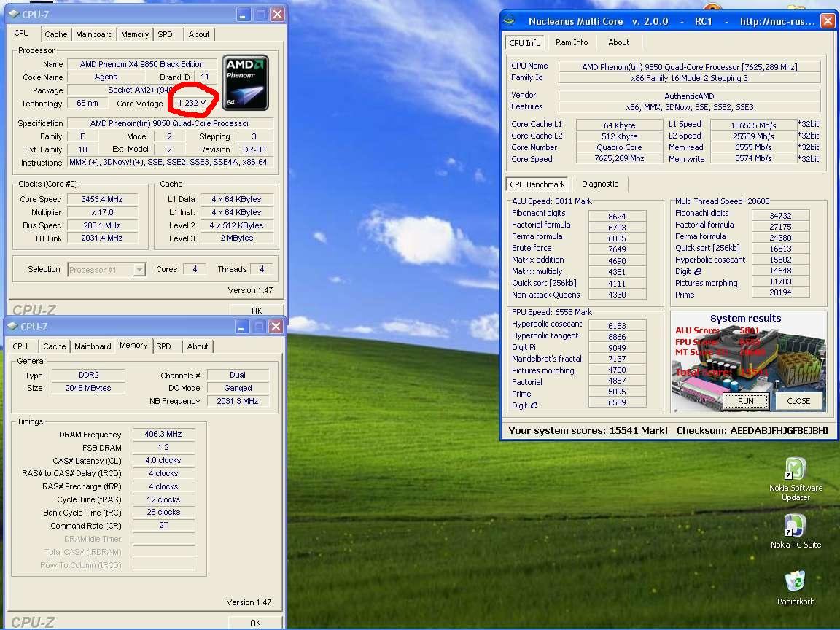Click the Mem write 3574 Mb/s value
Image resolution: width=840 pixels, height=630 pixels.
[x=753, y=158]
